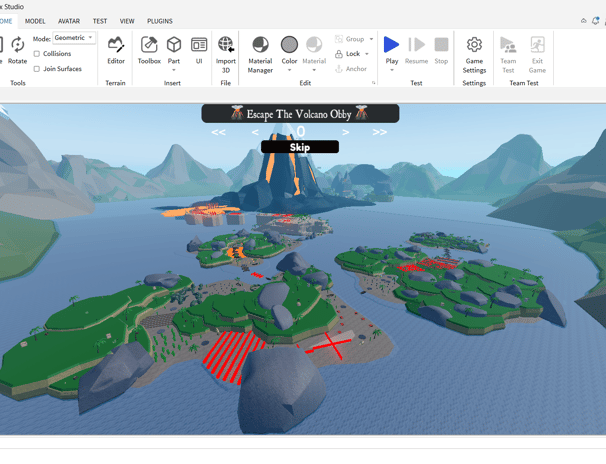This screenshot has width=606, height=464.
Task: Click the Material sphere icon
Action: (314, 44)
